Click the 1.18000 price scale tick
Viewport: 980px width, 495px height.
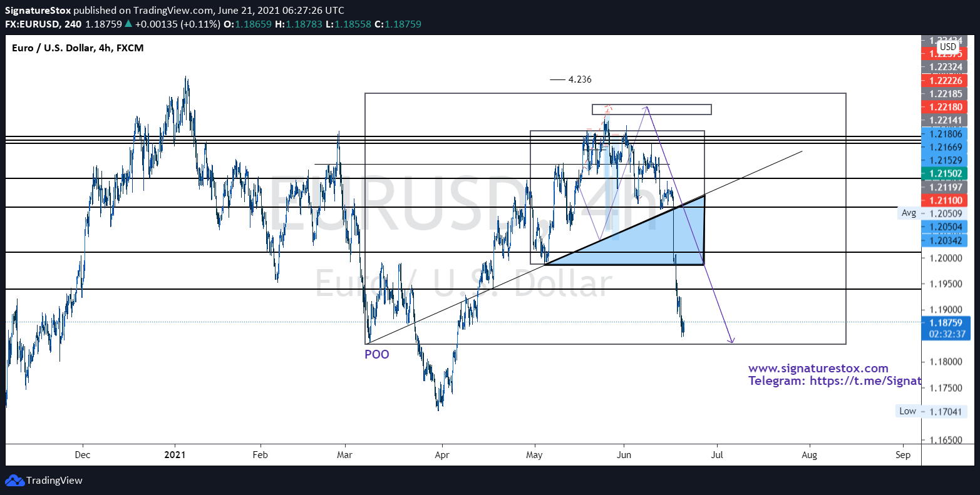tap(946, 362)
